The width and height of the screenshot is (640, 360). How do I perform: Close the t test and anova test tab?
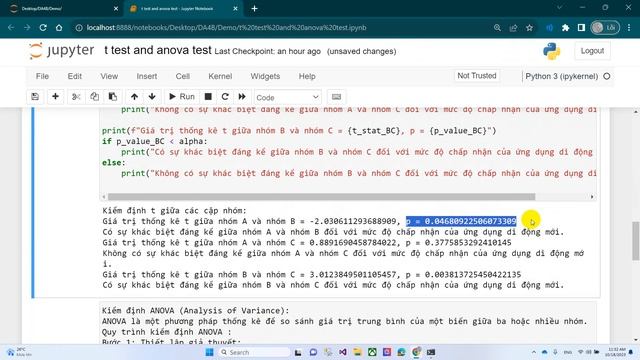click(235, 9)
